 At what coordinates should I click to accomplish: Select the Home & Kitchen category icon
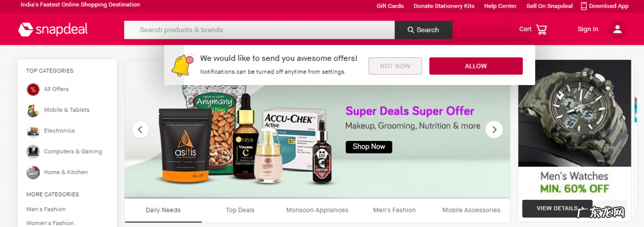33,172
